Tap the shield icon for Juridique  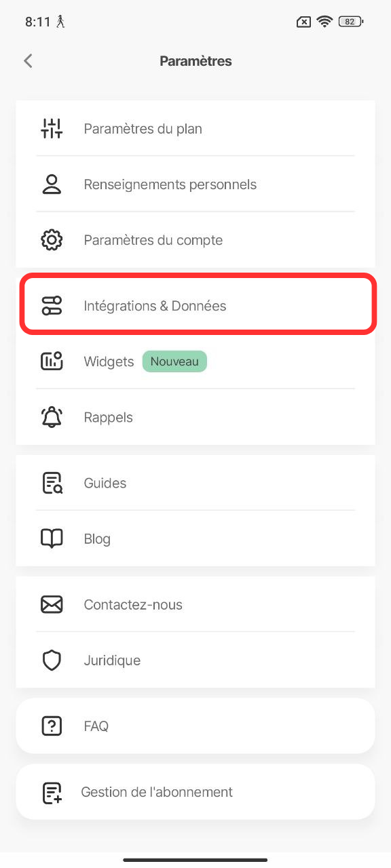click(52, 660)
